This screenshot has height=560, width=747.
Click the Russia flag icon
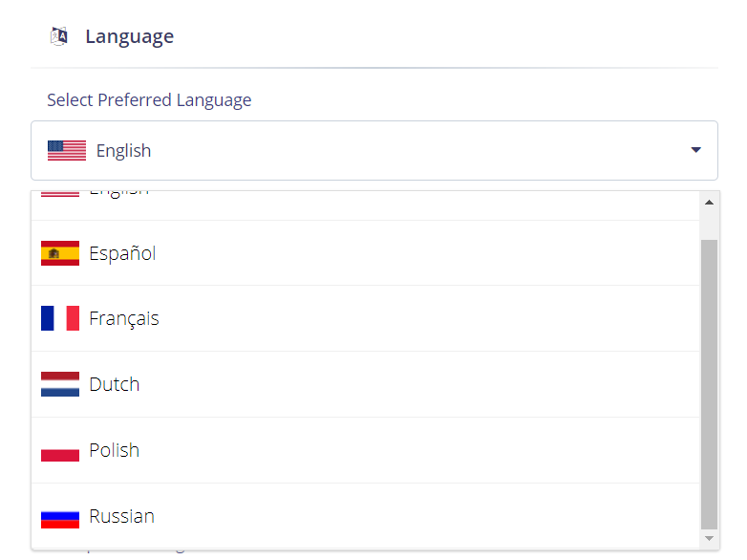tap(60, 516)
